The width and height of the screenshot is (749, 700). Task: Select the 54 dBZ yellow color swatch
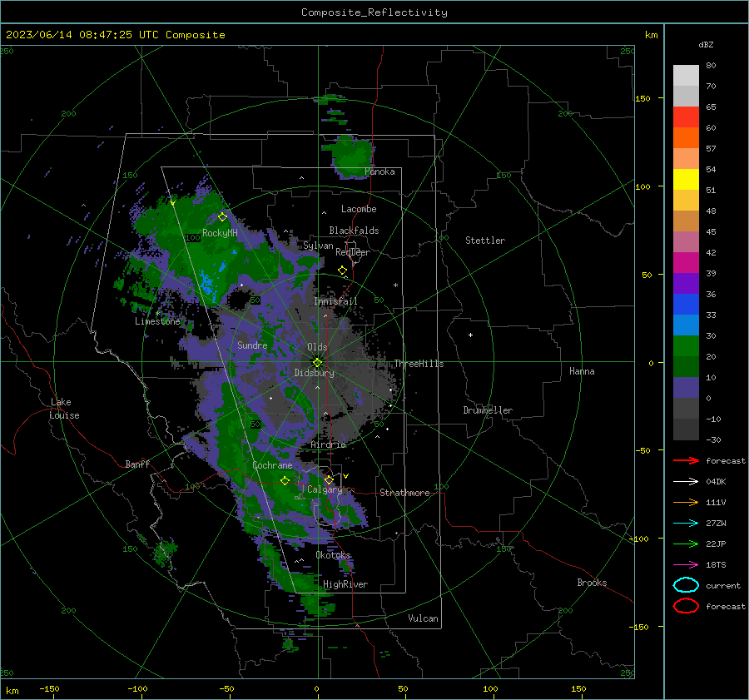(686, 180)
